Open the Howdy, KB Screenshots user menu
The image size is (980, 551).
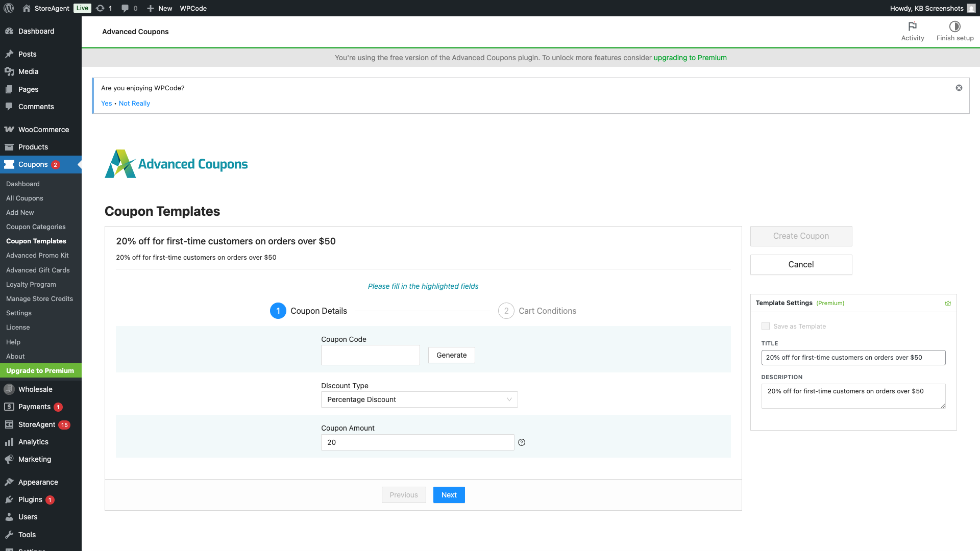[x=933, y=8]
